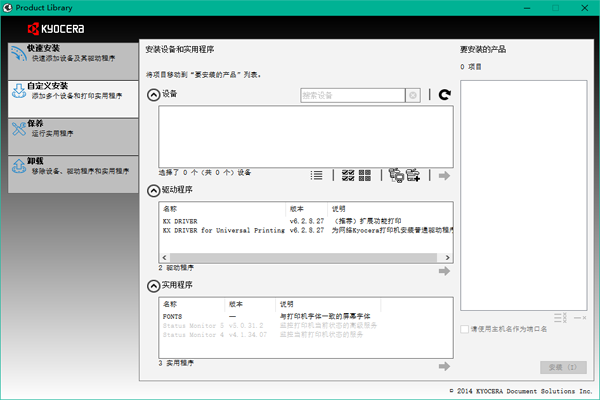600x400 pixels.
Task: Select the 自定义安装 (Custom Install) tab
Action: pyautogui.click(x=73, y=99)
